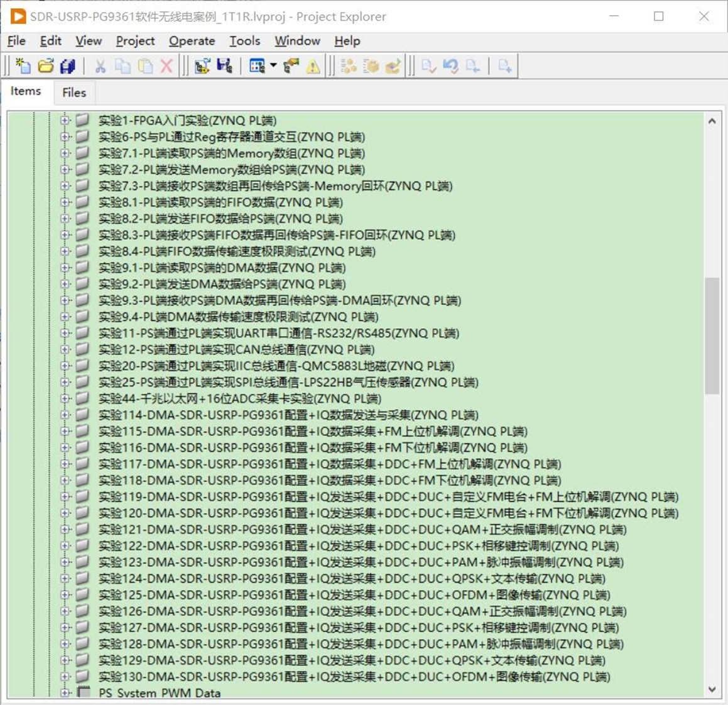Image resolution: width=728 pixels, height=705 pixels.
Task: Click the Build package box icon
Action: (371, 66)
